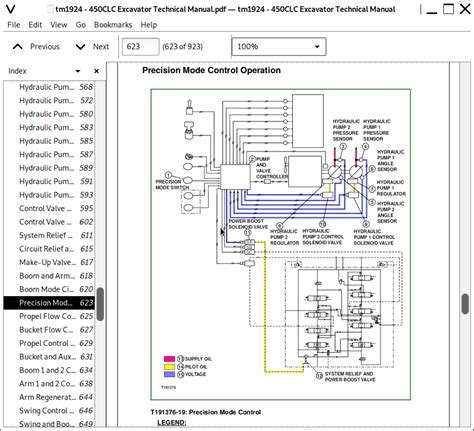Select index entry Boom and Arm page 618
Viewport: 474px width, 431px height.
tap(49, 276)
